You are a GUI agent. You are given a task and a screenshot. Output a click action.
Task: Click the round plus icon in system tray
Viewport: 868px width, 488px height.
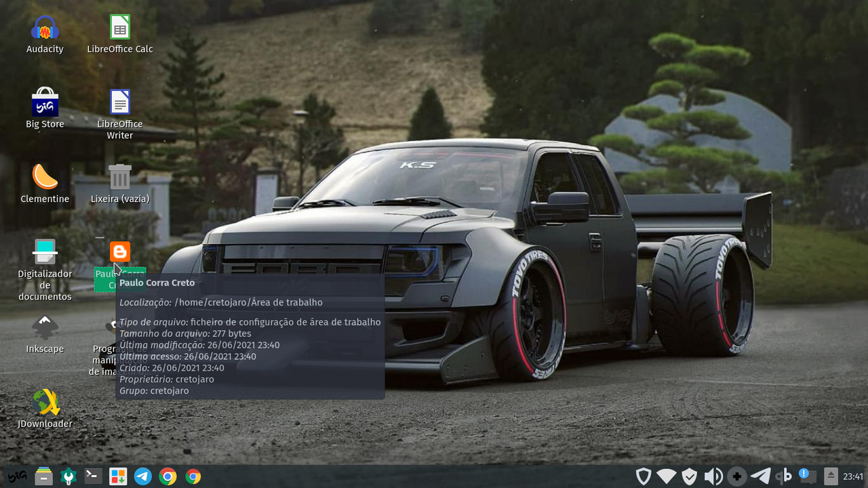tap(737, 476)
